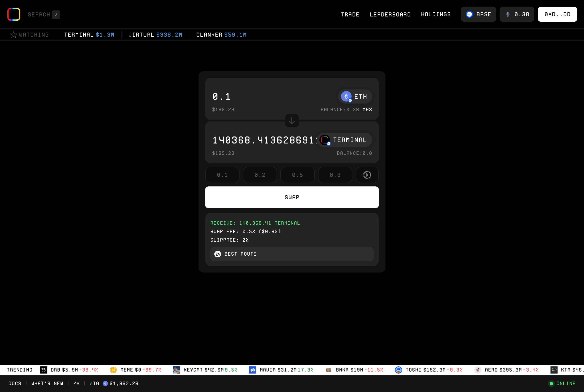Open KEYCAT $42.6M trending entry

[205, 370]
